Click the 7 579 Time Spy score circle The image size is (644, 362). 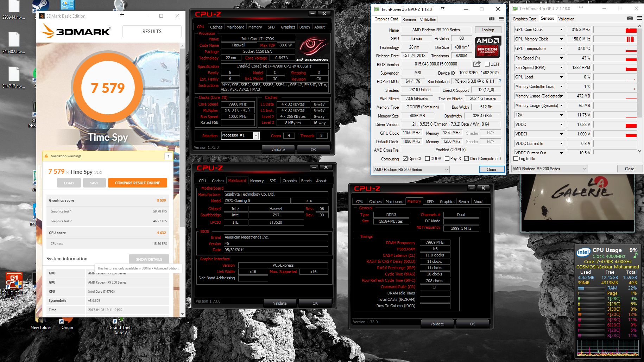[x=108, y=88]
